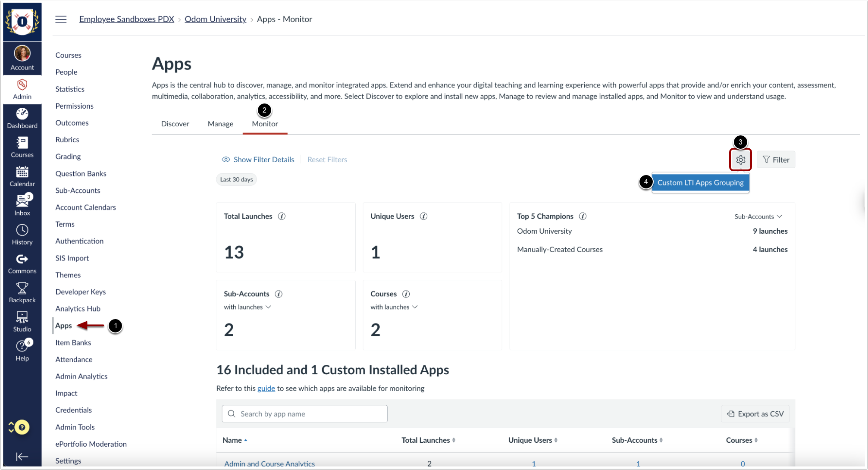The image size is (868, 470).
Task: Open the guide link for monitored apps
Action: (266, 388)
